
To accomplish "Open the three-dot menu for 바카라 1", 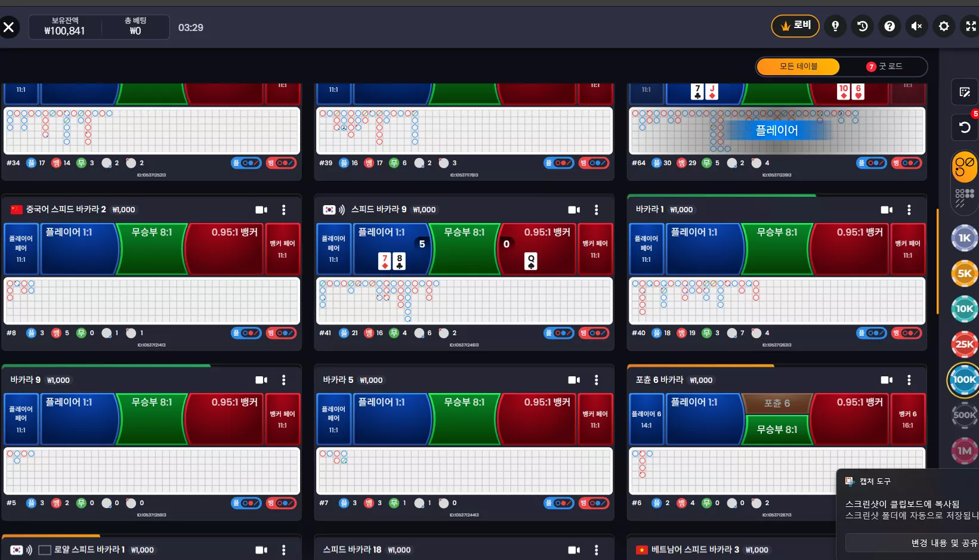I will [909, 210].
